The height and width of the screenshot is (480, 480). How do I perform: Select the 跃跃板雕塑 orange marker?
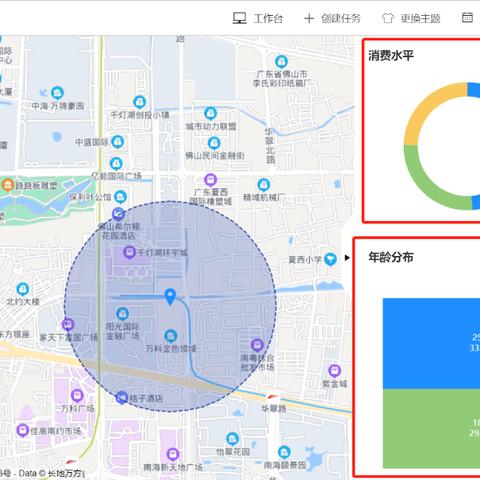tap(8, 185)
